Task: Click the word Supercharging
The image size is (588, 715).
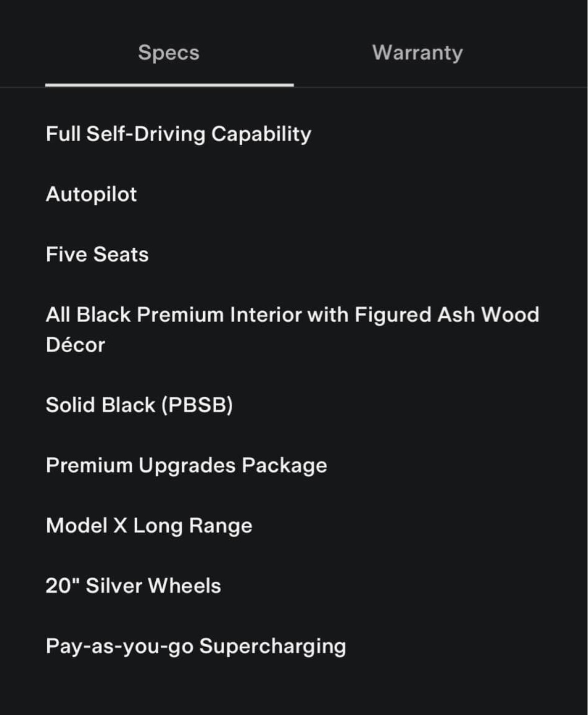Action: [x=273, y=646]
